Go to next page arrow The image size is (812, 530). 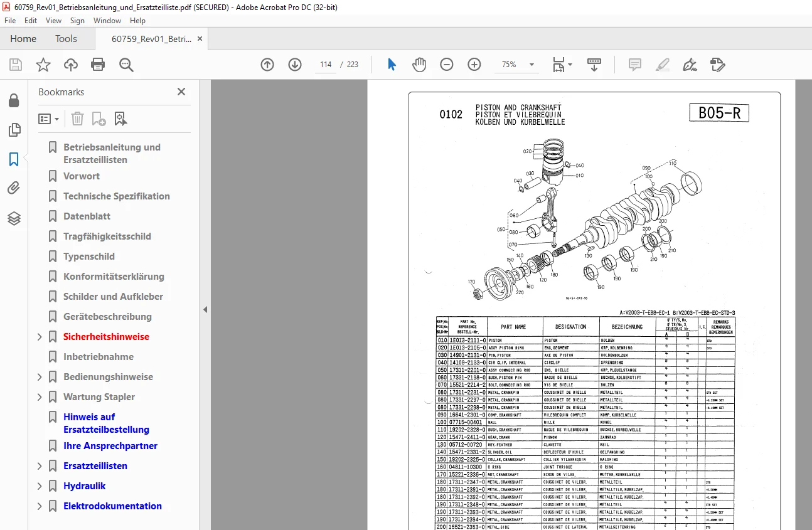(x=295, y=65)
